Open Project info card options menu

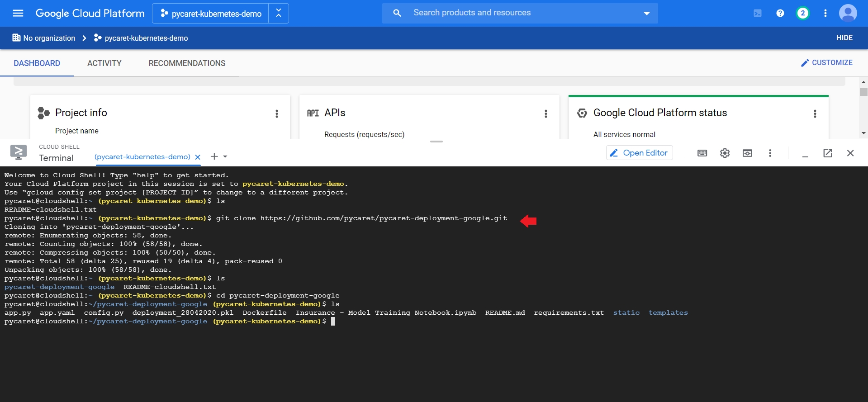click(277, 114)
